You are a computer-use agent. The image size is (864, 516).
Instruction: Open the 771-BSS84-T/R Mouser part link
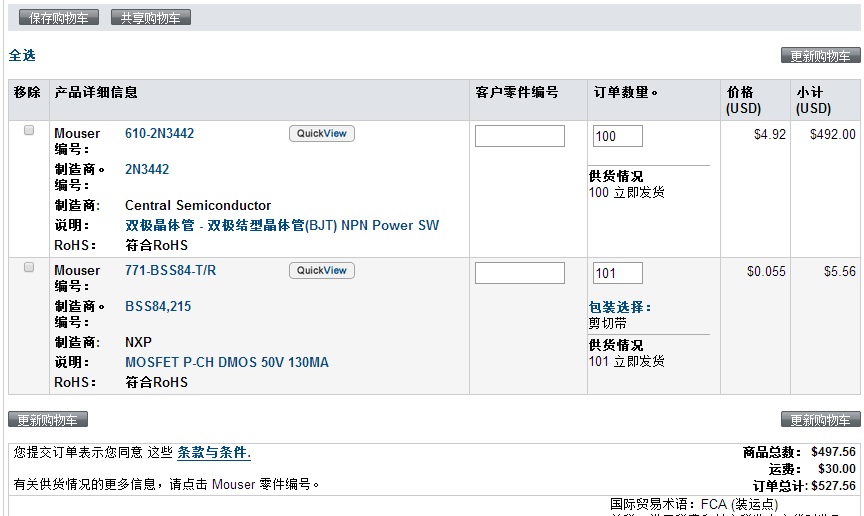[170, 271]
